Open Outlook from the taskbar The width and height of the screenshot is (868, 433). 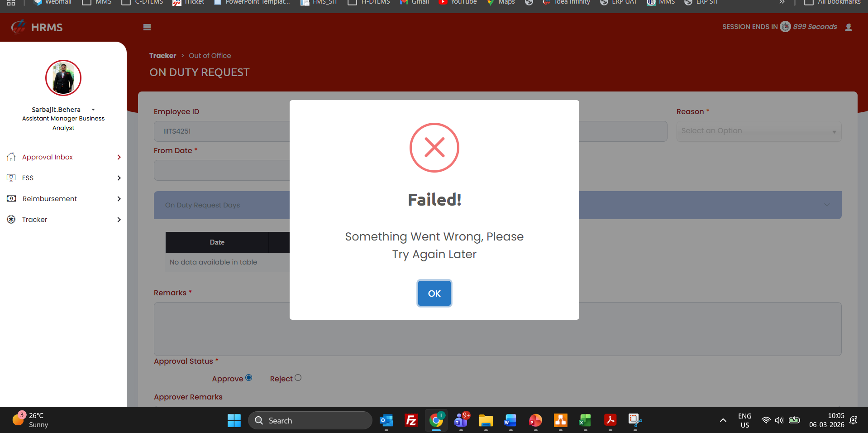[386, 420]
